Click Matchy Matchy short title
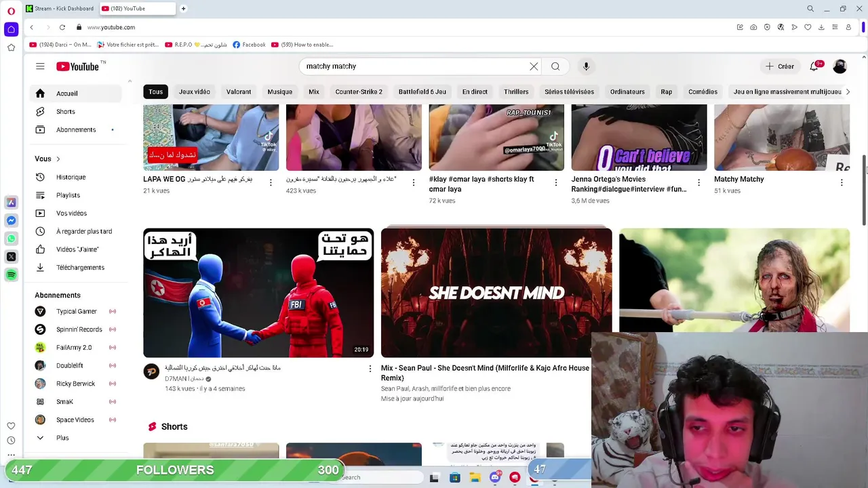 pos(739,179)
